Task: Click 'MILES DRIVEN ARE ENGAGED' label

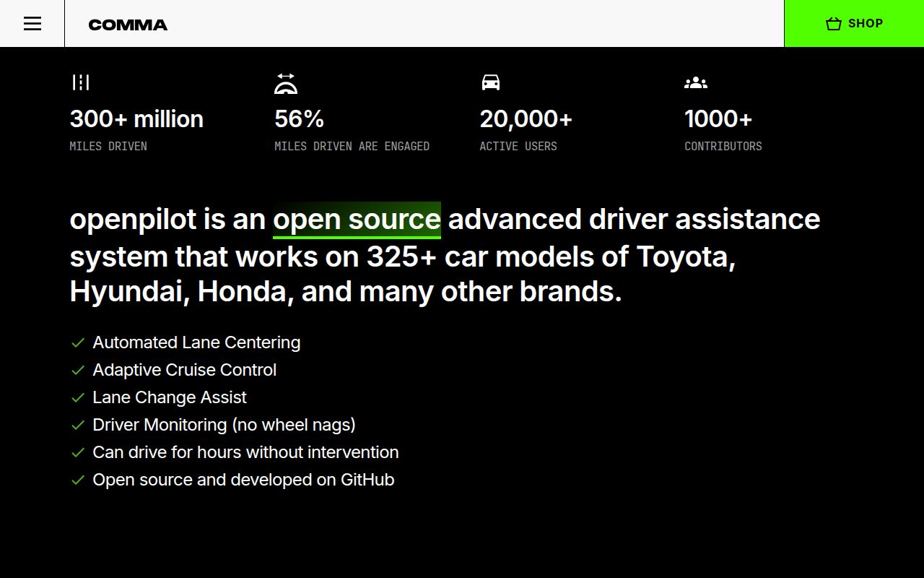Action: tap(352, 146)
